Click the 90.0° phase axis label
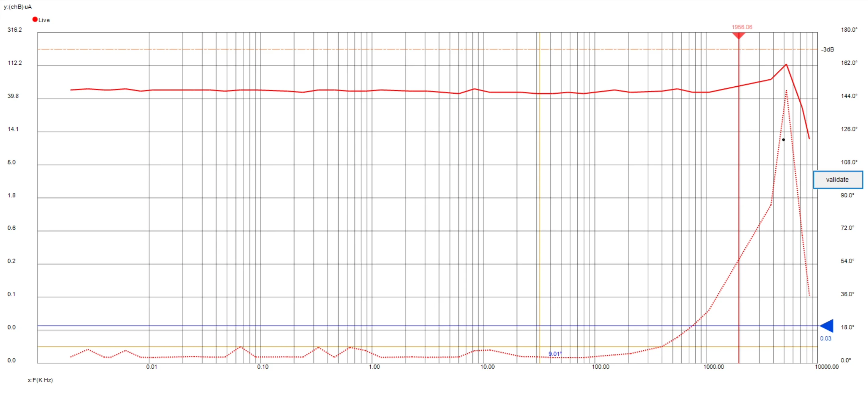 pyautogui.click(x=847, y=195)
